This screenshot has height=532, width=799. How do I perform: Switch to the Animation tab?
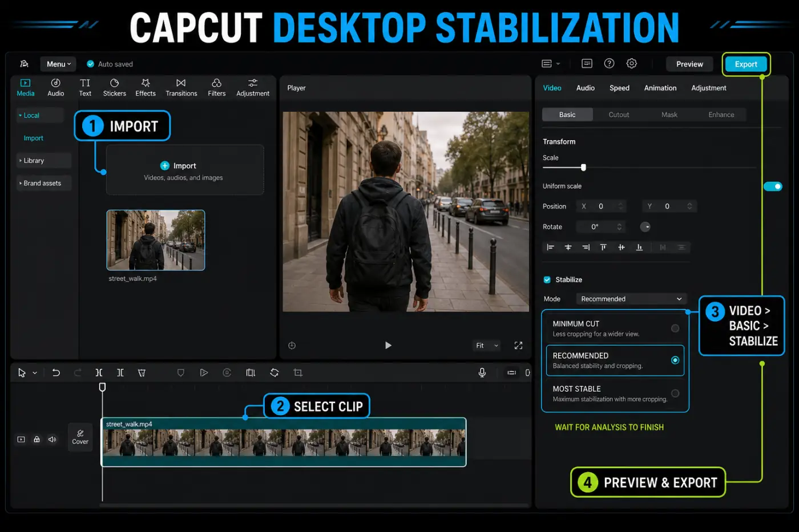click(x=660, y=88)
